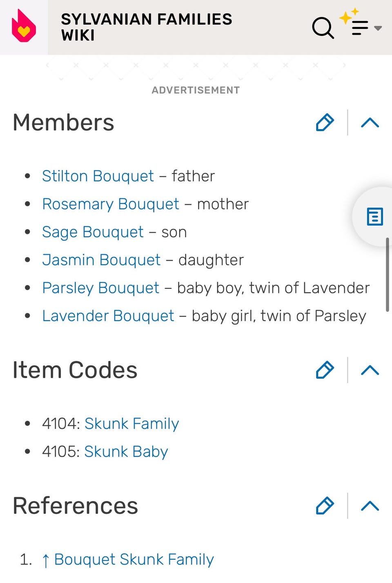Expand the header menu dropdown arrow
392x583 pixels.
[378, 28]
